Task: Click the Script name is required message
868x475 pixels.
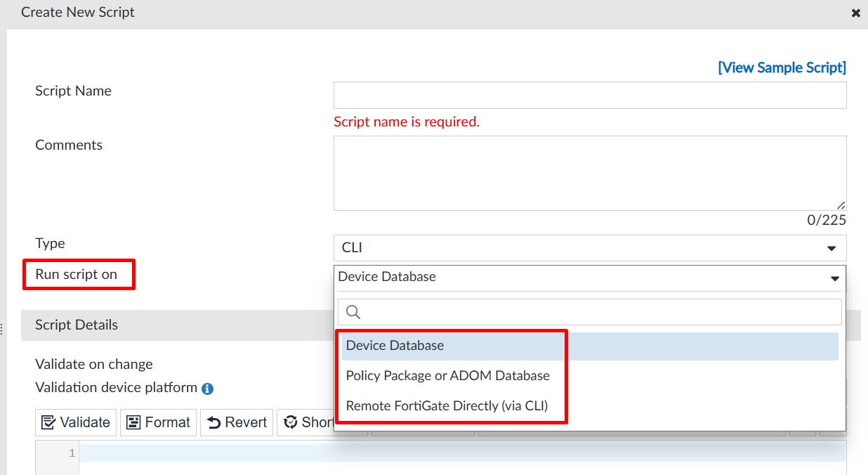Action: click(407, 122)
